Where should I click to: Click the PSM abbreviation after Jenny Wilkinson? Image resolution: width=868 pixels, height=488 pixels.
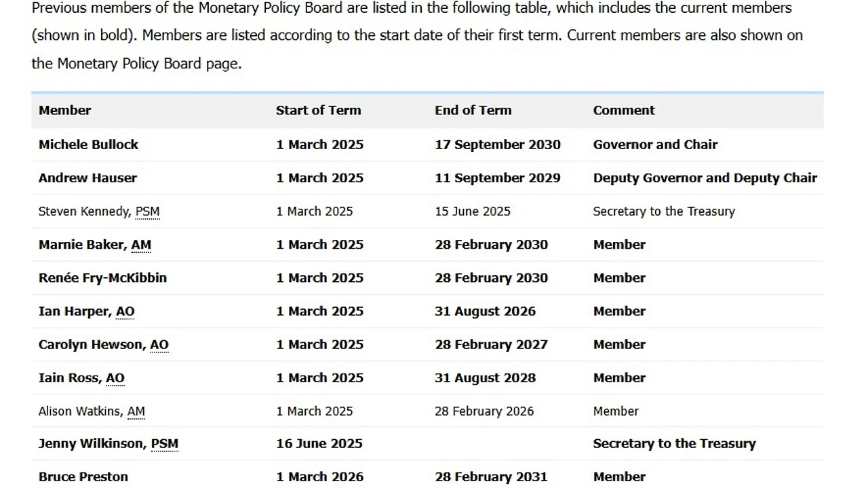point(165,444)
